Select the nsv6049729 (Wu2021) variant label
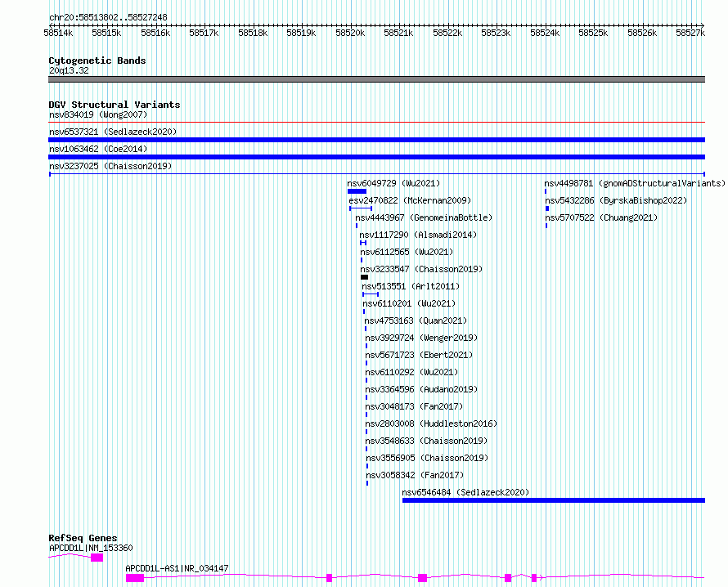 coord(393,183)
